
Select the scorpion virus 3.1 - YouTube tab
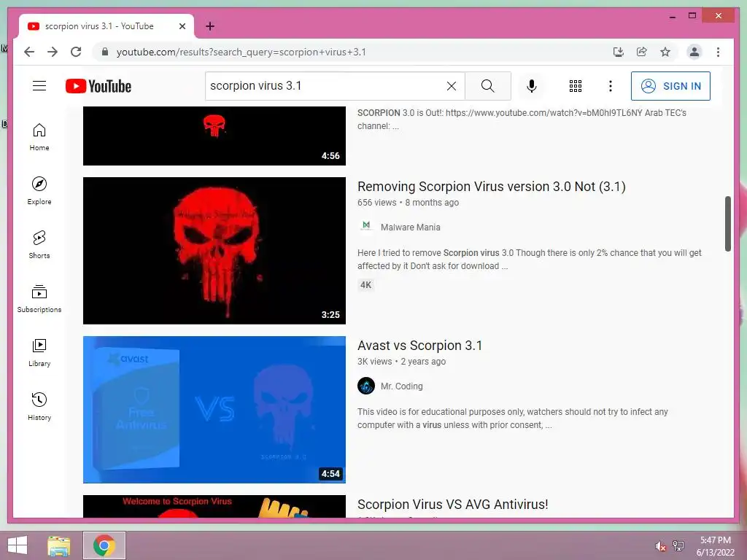pyautogui.click(x=106, y=26)
